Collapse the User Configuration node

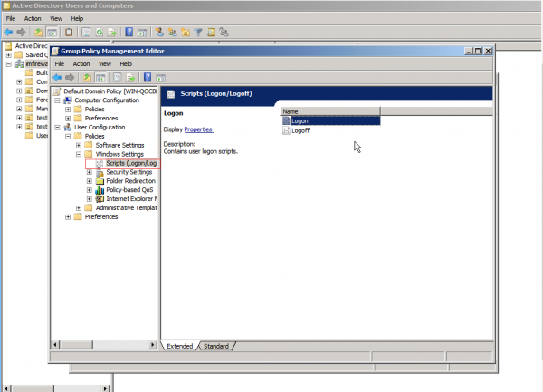(57, 128)
